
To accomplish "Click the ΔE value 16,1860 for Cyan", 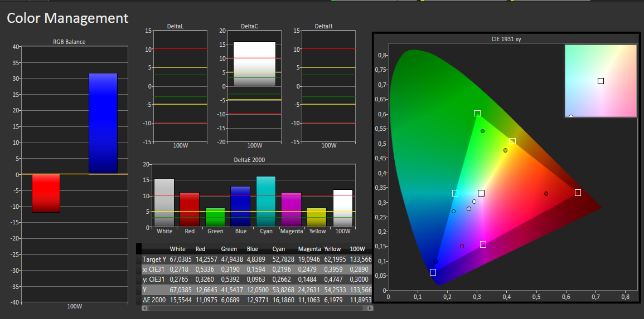I will (283, 300).
